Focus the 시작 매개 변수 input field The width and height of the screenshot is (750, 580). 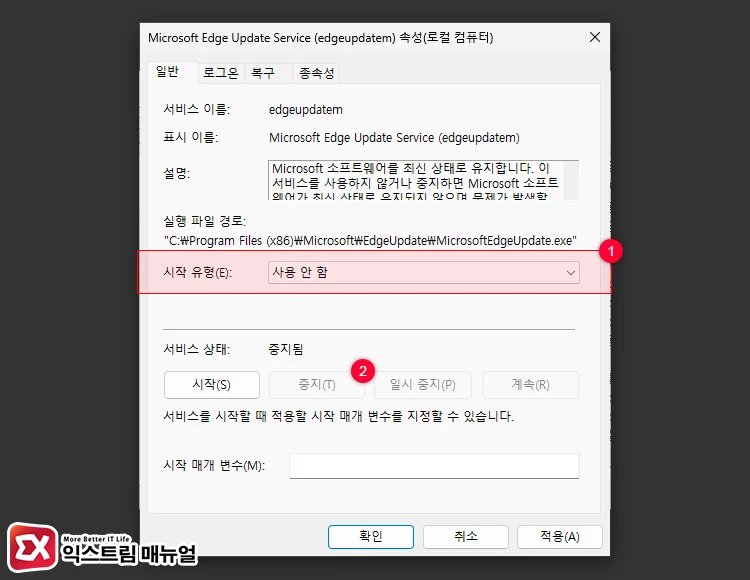434,466
